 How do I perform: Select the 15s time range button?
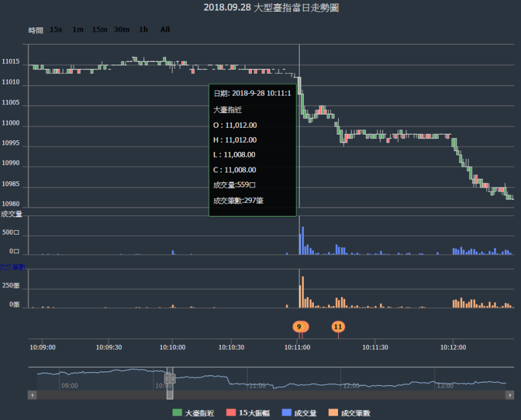(x=56, y=29)
